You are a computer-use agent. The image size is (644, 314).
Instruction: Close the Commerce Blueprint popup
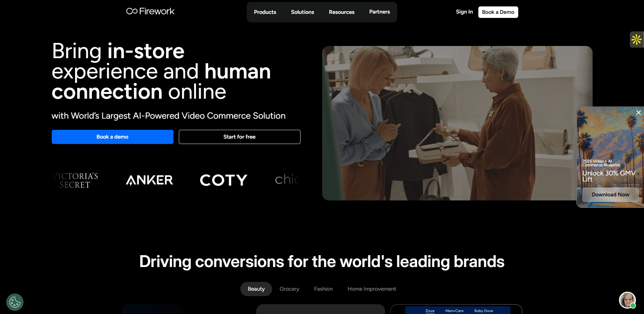(x=638, y=113)
